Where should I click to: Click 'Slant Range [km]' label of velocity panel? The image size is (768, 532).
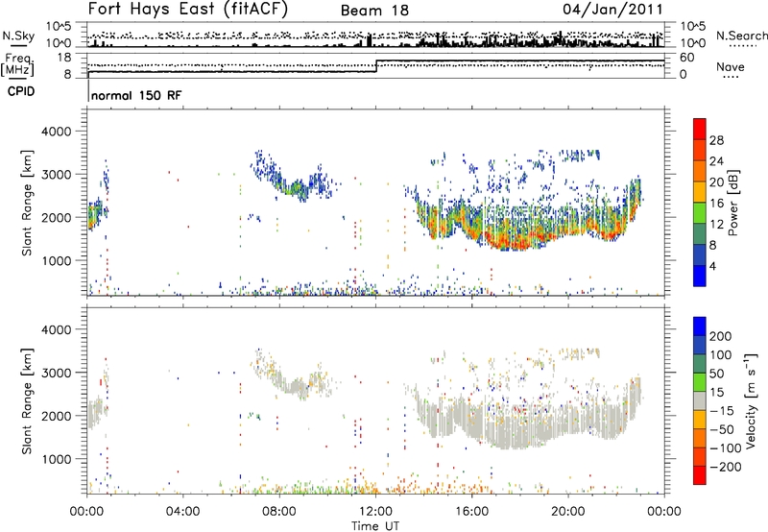(x=27, y=401)
